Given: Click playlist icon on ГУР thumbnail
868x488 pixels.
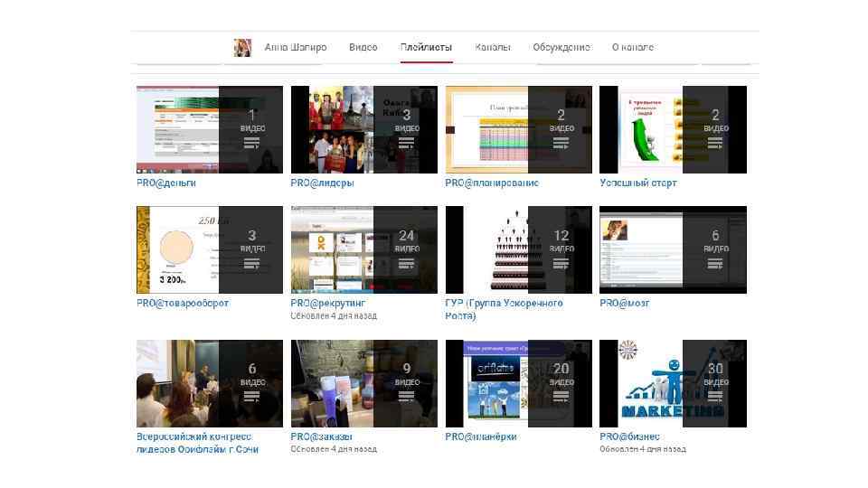Looking at the screenshot, I should tap(561, 264).
